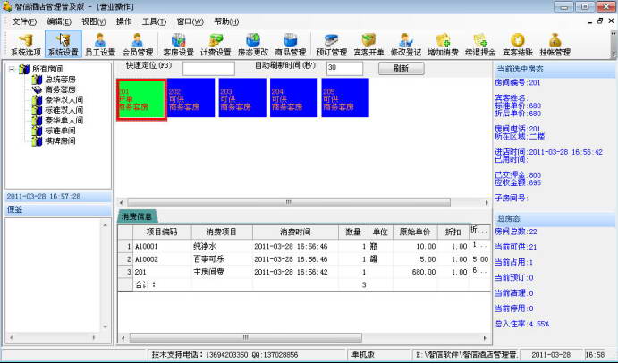Click 宾客开单 guest check-in icon
618x364 pixels.
point(368,45)
